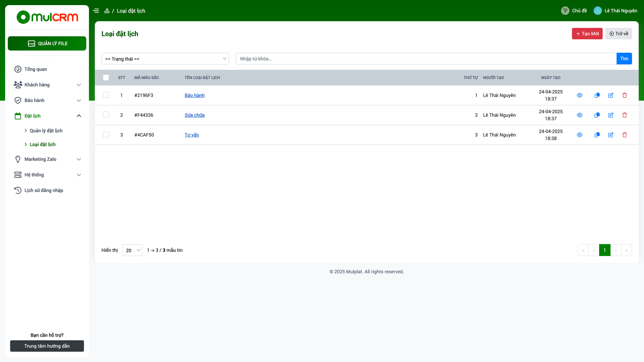Go to Tổng quan in sidebar
644x362 pixels.
click(36, 69)
